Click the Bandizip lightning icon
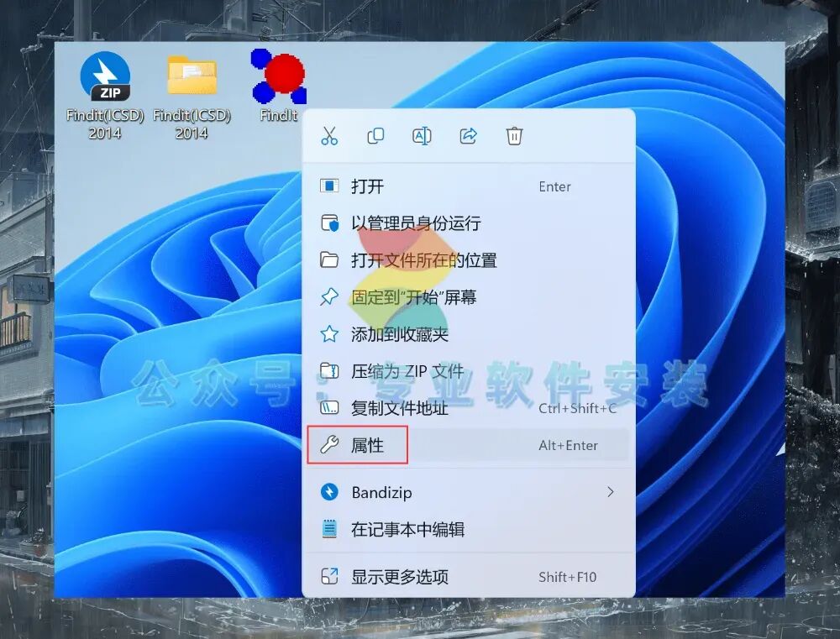This screenshot has height=639, width=840. 329,492
